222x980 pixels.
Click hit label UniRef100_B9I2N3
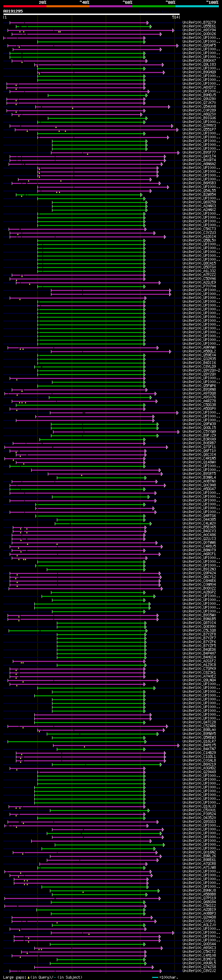[199, 569]
